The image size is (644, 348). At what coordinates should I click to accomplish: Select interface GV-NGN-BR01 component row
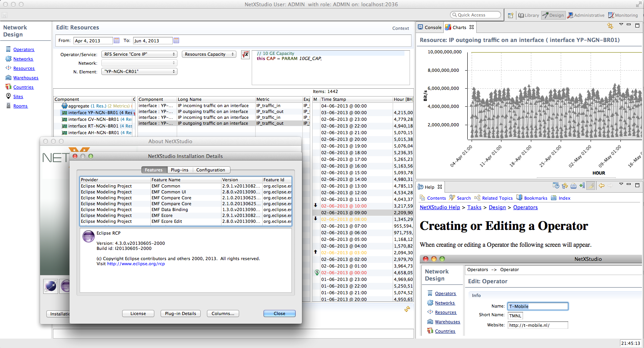click(94, 119)
